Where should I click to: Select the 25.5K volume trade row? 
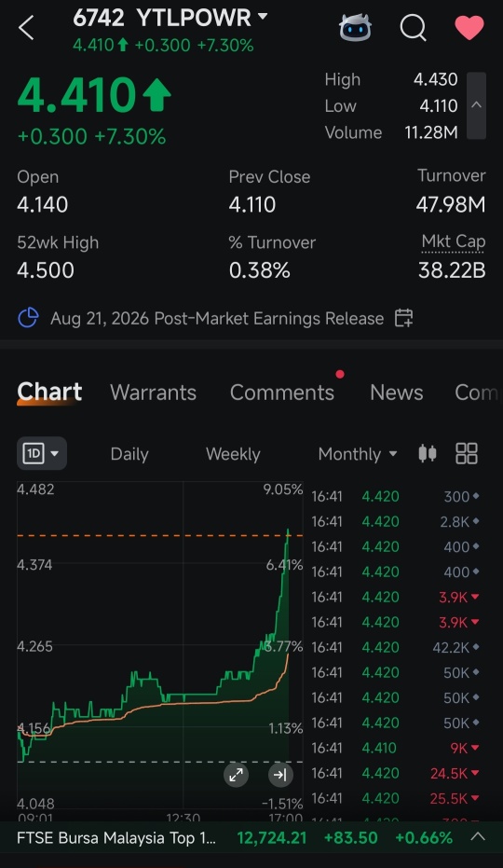tap(396, 798)
